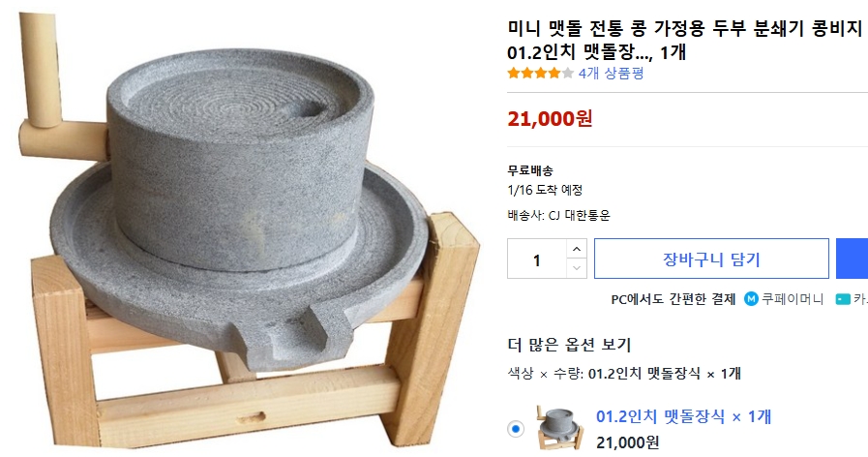Click the yellow star rating icons
The height and width of the screenshot is (457, 868).
point(540,73)
